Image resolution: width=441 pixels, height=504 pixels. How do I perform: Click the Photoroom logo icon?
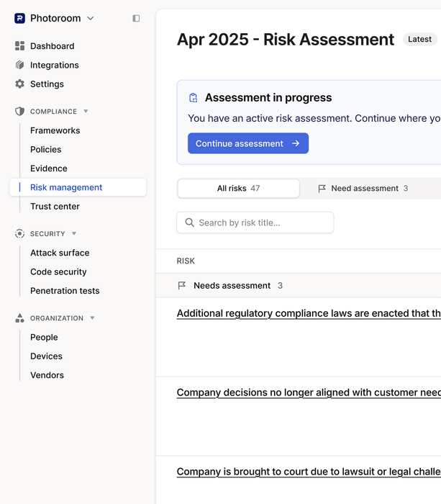pyautogui.click(x=19, y=18)
